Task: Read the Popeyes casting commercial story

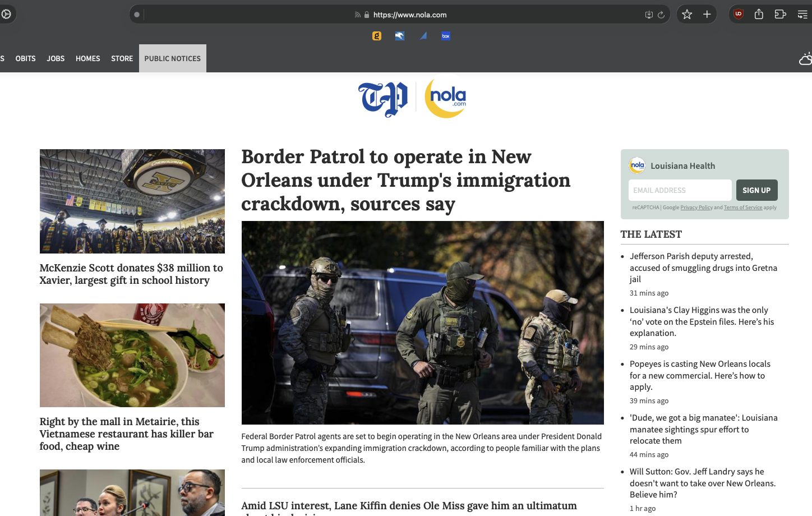Action: (700, 375)
